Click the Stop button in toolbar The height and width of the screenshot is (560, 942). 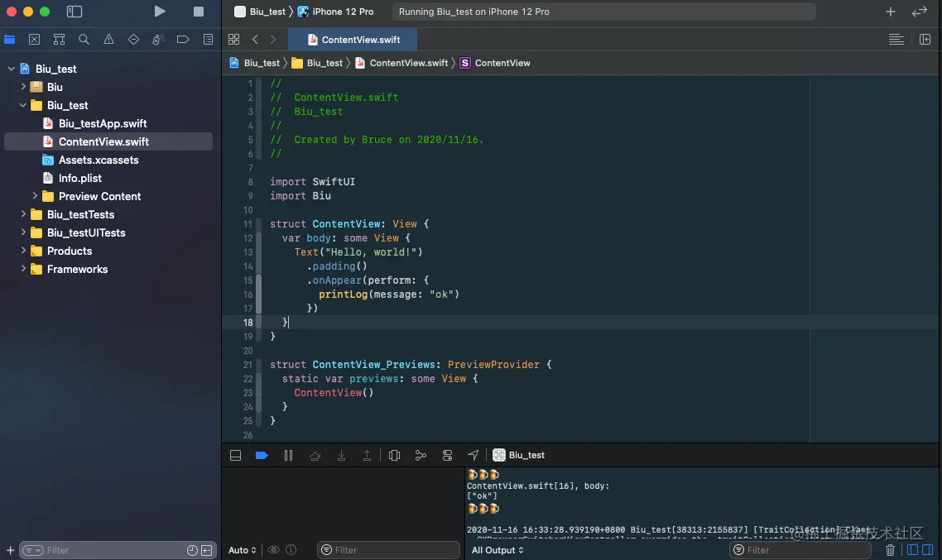(199, 12)
